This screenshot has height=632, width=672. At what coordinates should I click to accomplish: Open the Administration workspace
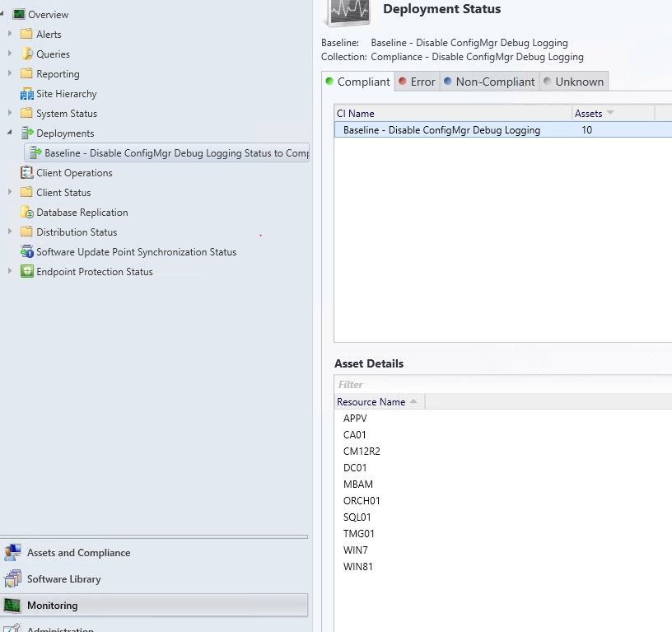point(154,627)
